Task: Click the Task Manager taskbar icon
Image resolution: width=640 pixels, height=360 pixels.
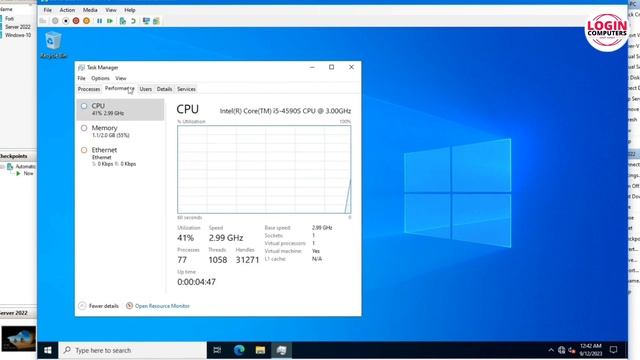Action: [x=282, y=350]
